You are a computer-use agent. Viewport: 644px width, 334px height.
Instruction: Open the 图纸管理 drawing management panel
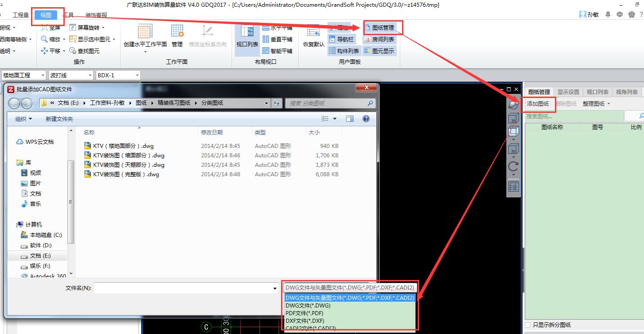[x=379, y=28]
